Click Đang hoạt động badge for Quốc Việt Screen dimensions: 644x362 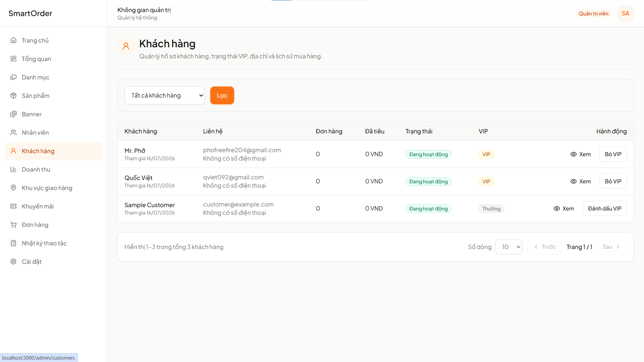click(428, 181)
